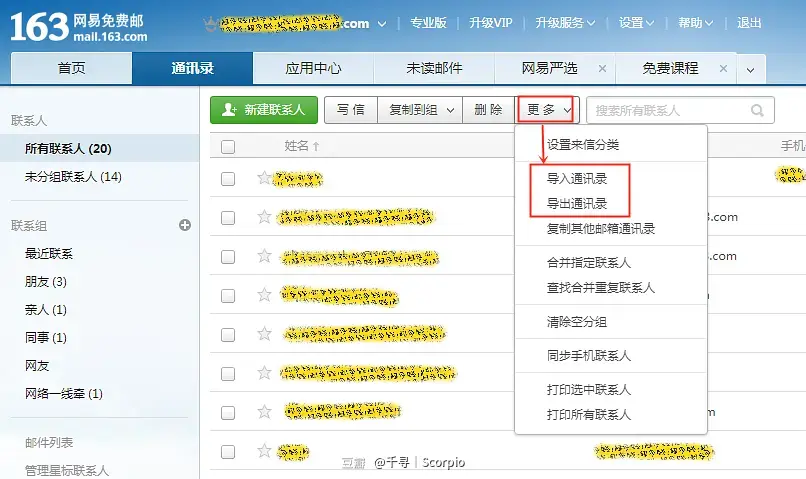
Task: Click the 专业版 link
Action: [x=428, y=23]
